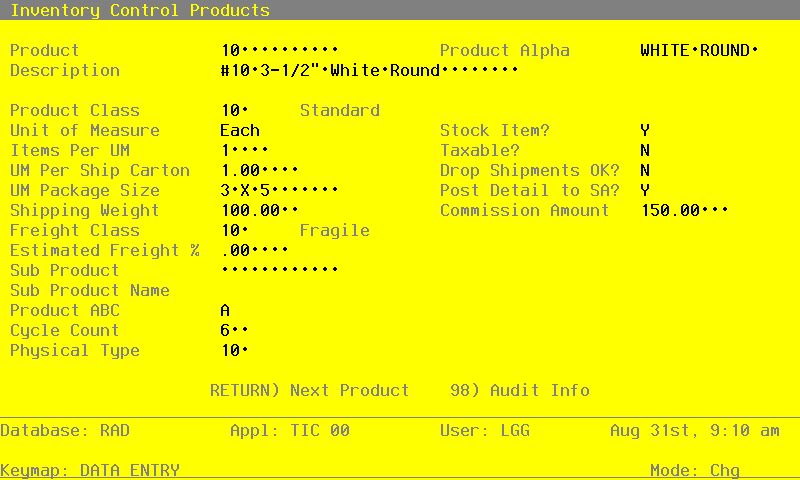The height and width of the screenshot is (480, 800).
Task: Click the Drop Shipments OK? label
Action: point(530,170)
